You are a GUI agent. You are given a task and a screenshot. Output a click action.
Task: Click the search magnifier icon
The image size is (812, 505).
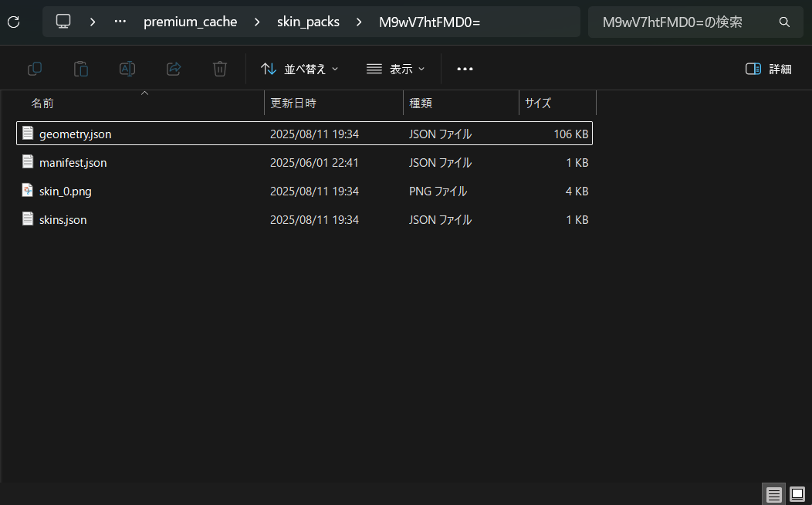tap(784, 22)
